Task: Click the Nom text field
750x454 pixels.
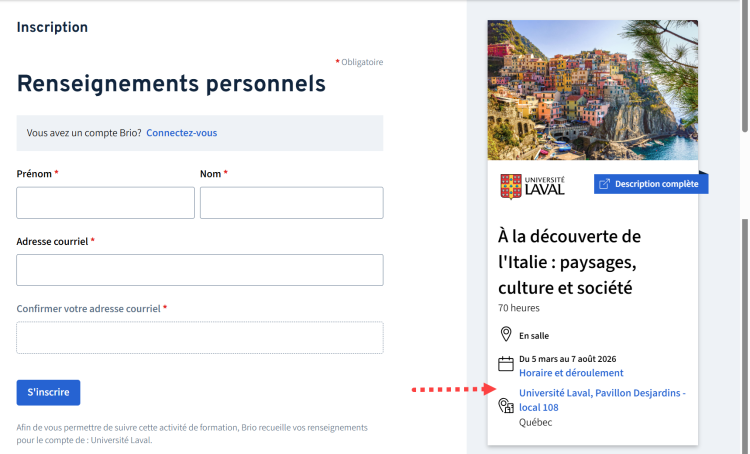Action: pos(291,203)
